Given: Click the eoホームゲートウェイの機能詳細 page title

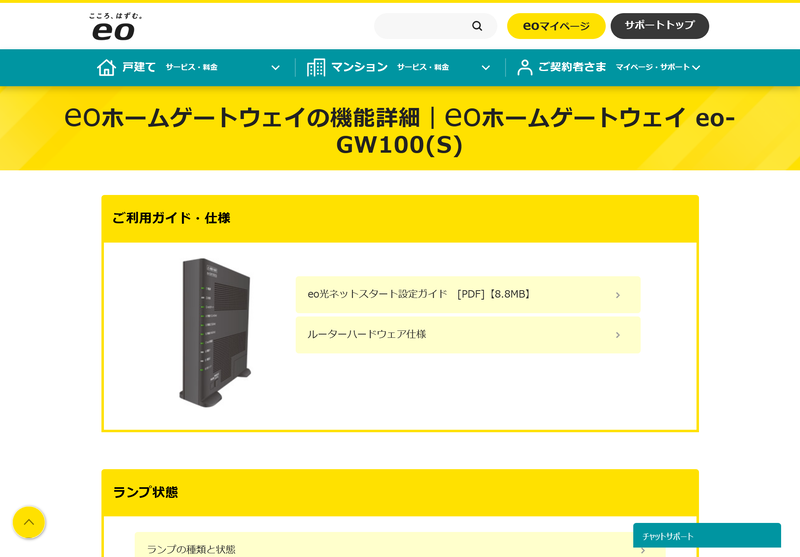Looking at the screenshot, I should [x=399, y=131].
